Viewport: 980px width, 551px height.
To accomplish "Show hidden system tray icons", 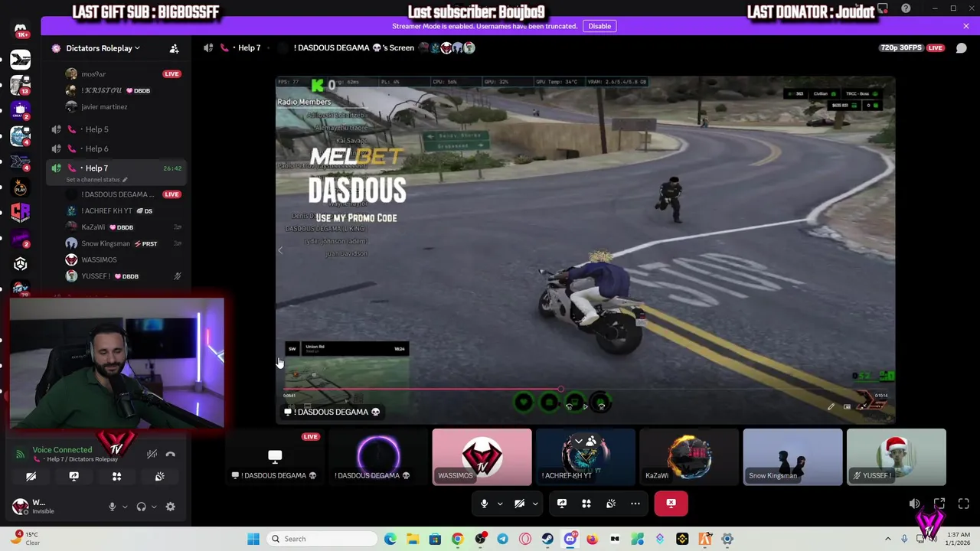I will [x=888, y=539].
